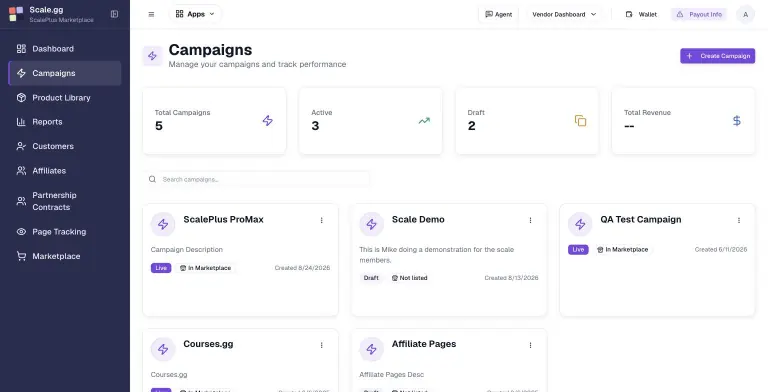The height and width of the screenshot is (392, 768).
Task: Open the hamburger menu icon
Action: coord(151,14)
